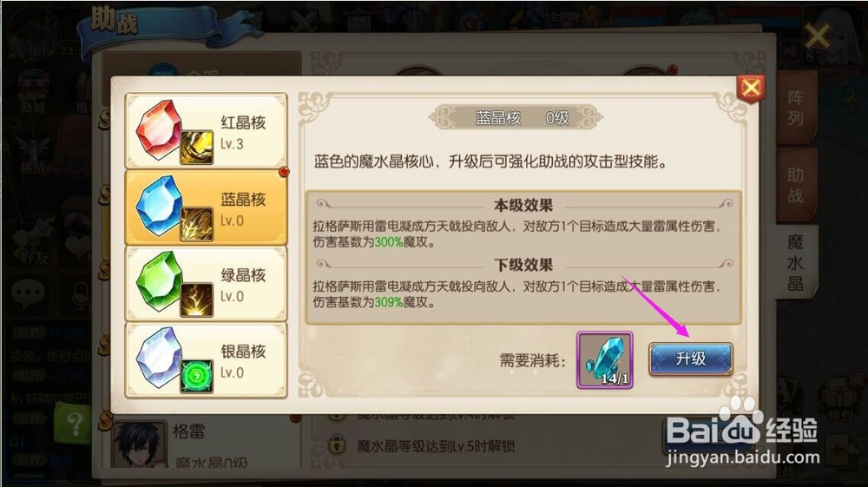Close the crystal core popup dialog
868x487 pixels.
click(x=751, y=88)
